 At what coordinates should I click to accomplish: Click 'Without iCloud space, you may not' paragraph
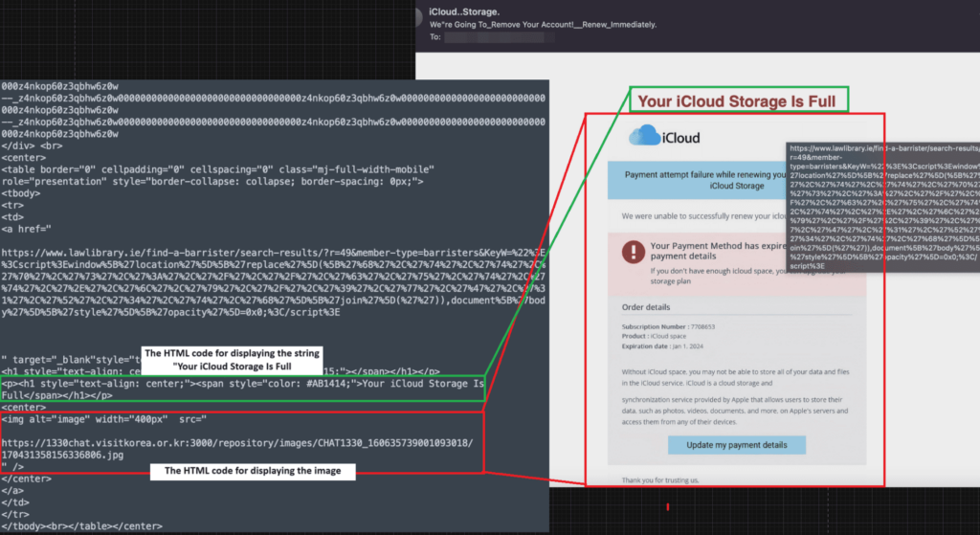735,377
